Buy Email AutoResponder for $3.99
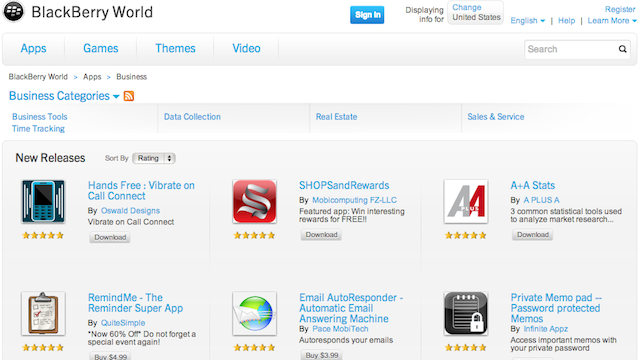The height and width of the screenshot is (360, 640). tap(322, 355)
